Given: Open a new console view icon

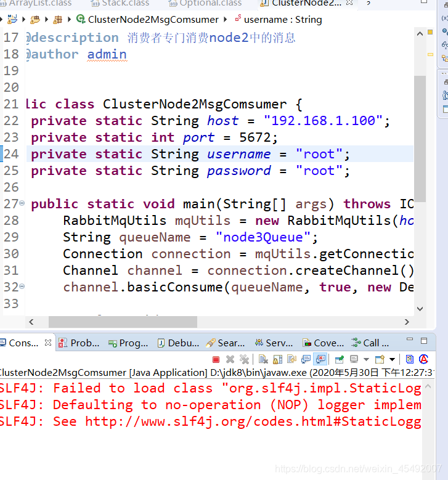Looking at the screenshot, I should tap(380, 359).
